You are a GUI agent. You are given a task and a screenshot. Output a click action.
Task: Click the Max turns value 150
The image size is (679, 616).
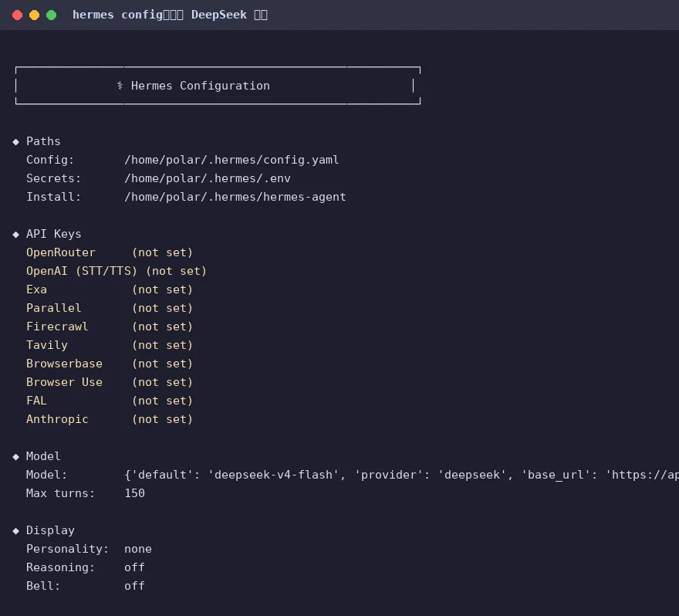(135, 493)
